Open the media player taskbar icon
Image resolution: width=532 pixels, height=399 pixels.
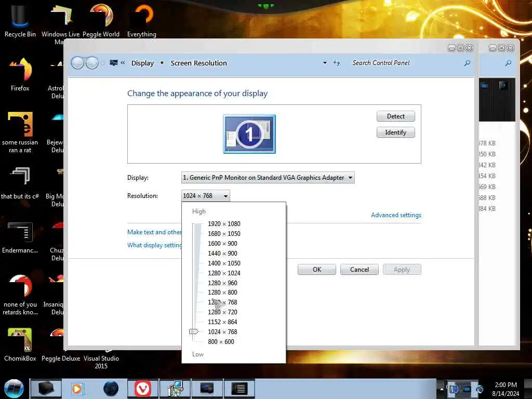[77, 389]
